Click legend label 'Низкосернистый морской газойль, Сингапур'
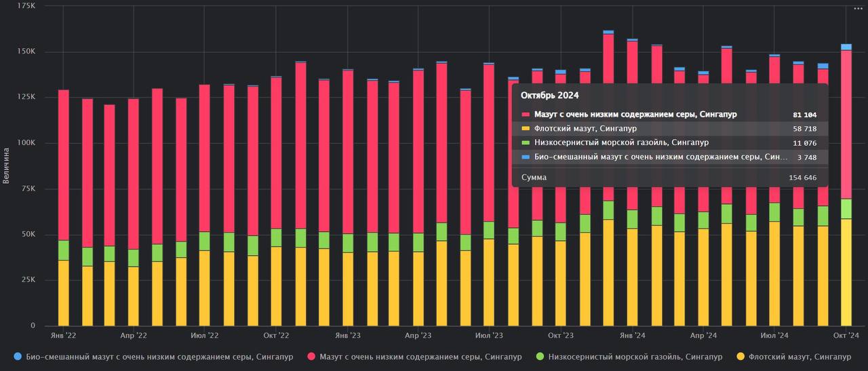This screenshot has height=371, width=868. click(635, 356)
